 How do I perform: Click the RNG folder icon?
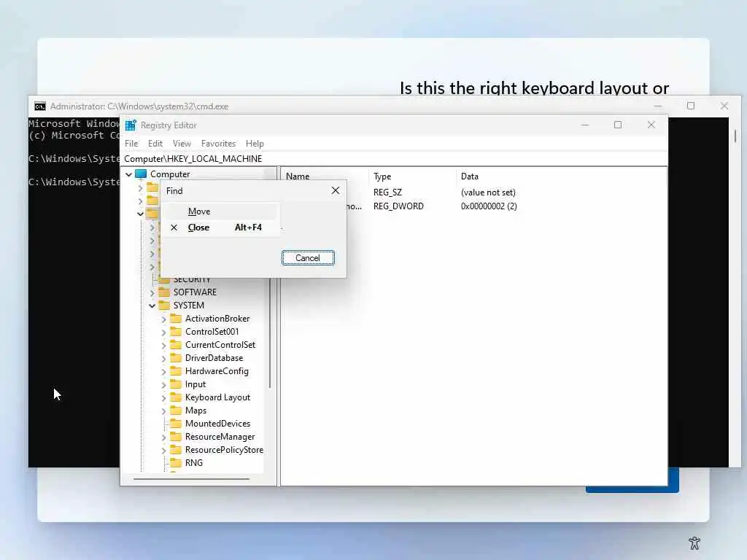click(176, 462)
